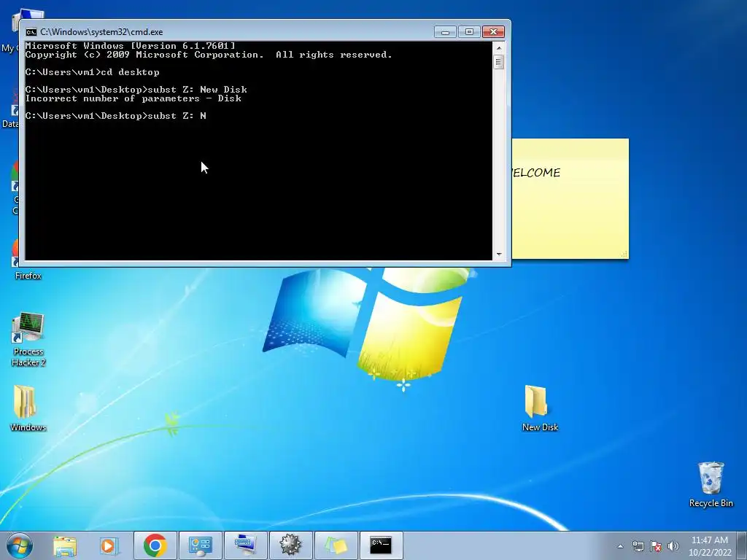747x560 pixels.
Task: Click the Microsoft Windows version line
Action: click(130, 46)
